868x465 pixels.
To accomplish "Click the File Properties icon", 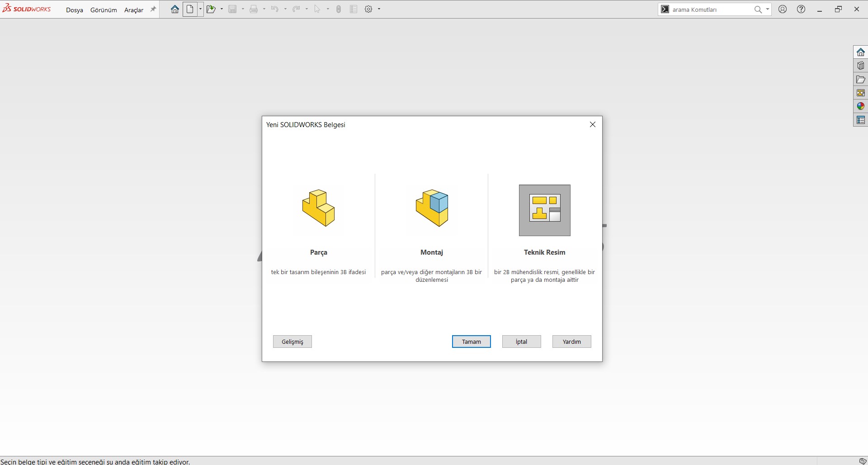I will [354, 9].
